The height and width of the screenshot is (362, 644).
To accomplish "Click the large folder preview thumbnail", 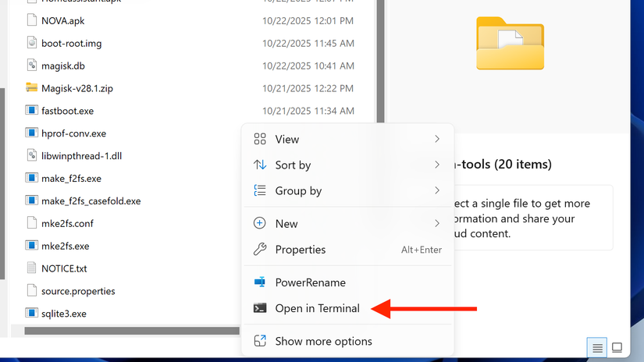I will [x=510, y=43].
